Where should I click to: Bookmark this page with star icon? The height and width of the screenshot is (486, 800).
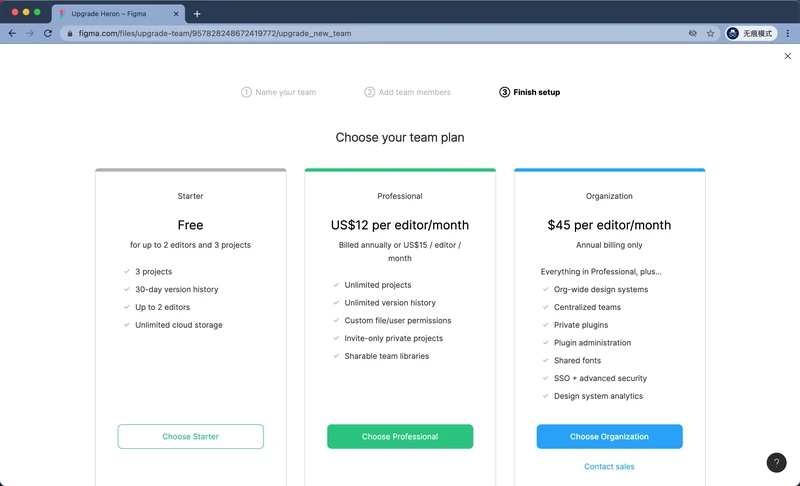(710, 33)
